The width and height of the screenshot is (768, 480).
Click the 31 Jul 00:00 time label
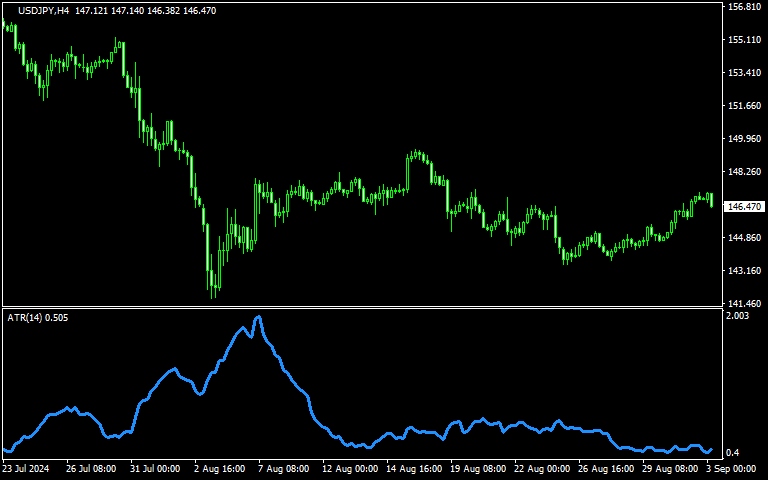point(155,468)
